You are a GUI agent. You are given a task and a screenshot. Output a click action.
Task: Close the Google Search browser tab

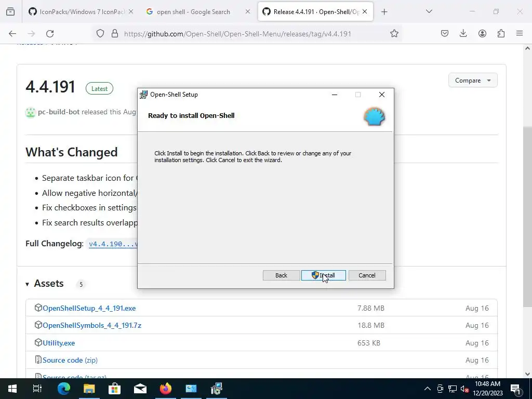[248, 12]
